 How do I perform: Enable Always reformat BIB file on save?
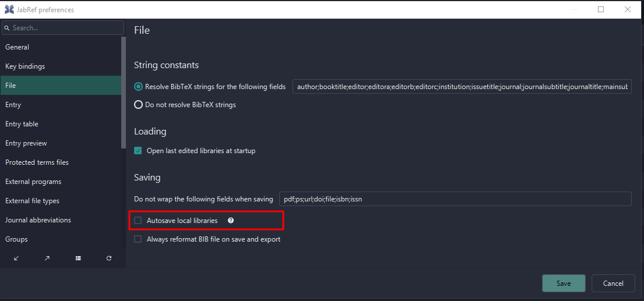coord(138,239)
